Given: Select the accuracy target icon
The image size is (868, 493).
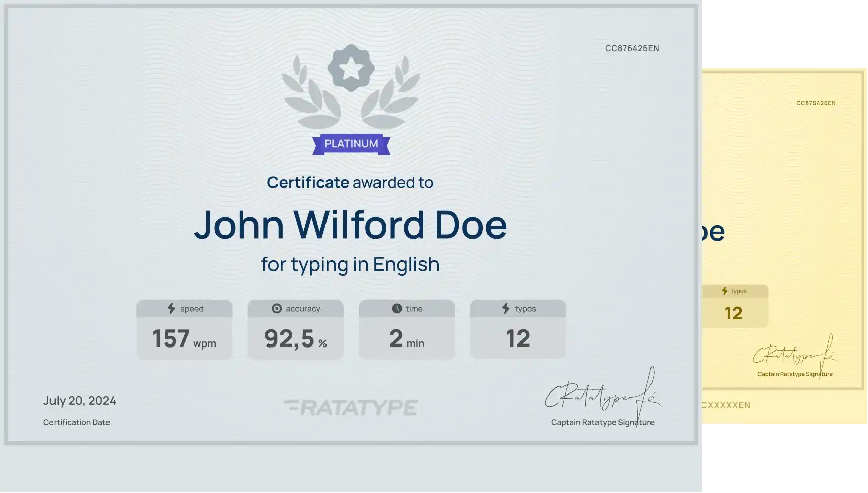Looking at the screenshot, I should pos(278,308).
